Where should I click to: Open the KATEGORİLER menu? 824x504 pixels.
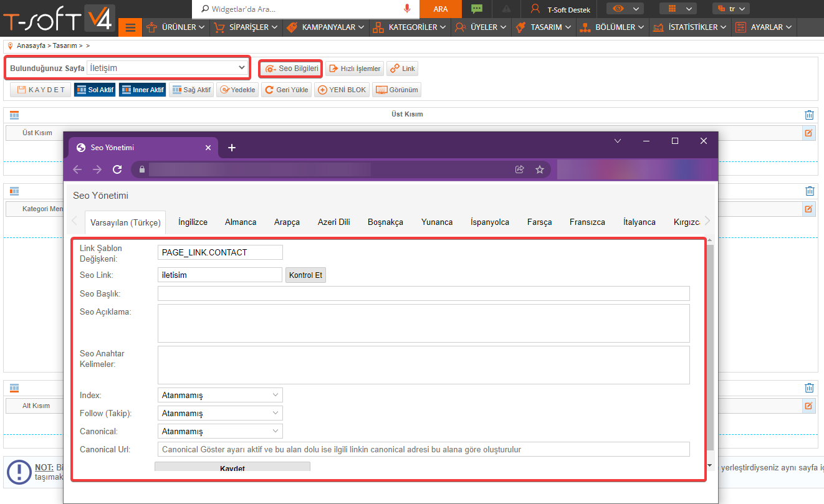pyautogui.click(x=410, y=27)
